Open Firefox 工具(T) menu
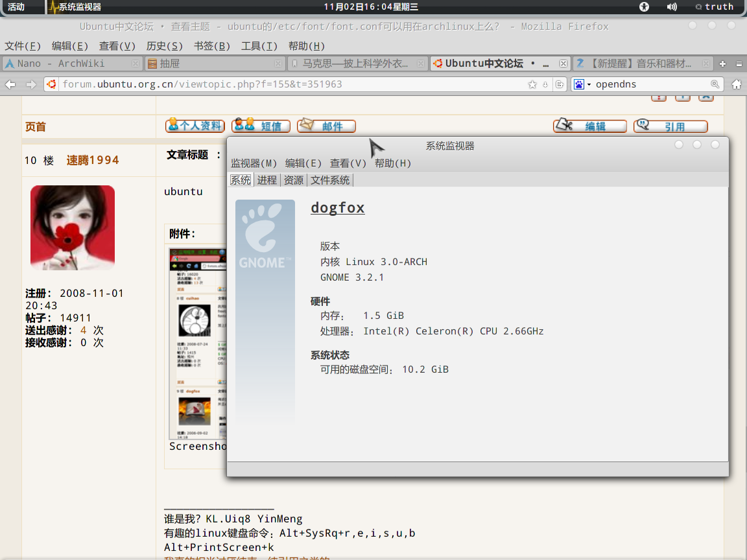Image resolution: width=747 pixels, height=560 pixels. (x=259, y=46)
